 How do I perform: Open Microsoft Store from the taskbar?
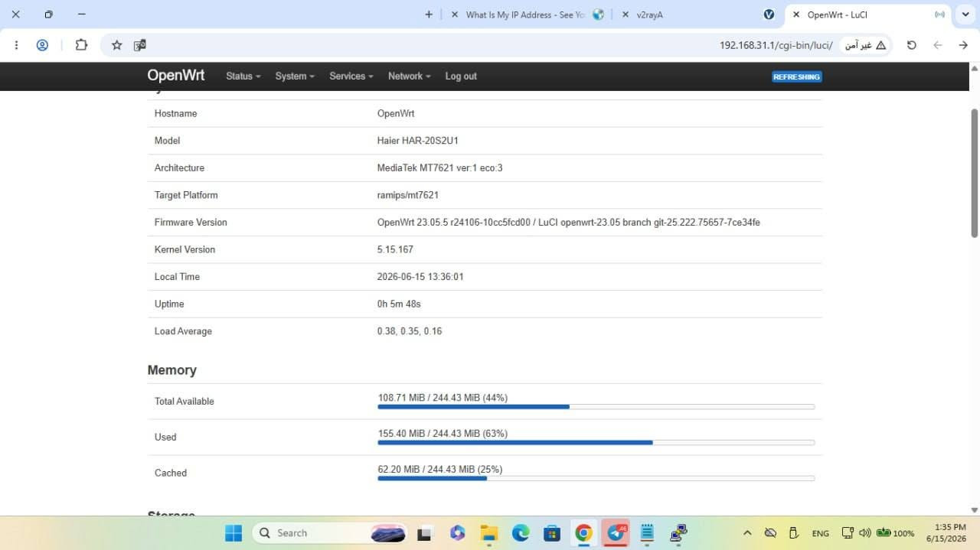[552, 533]
